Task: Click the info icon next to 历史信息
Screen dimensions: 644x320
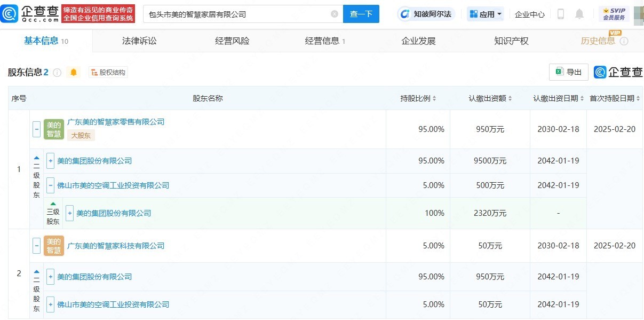Action: 624,41
